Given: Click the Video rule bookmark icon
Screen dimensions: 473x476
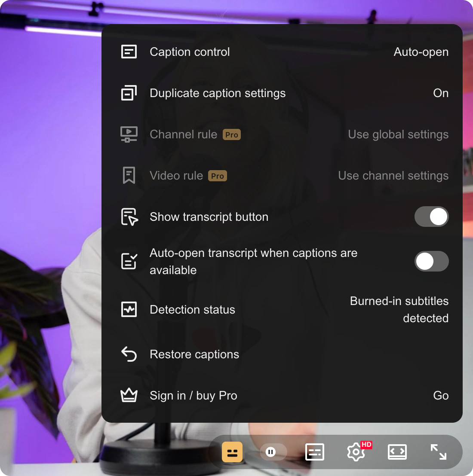Looking at the screenshot, I should (129, 175).
